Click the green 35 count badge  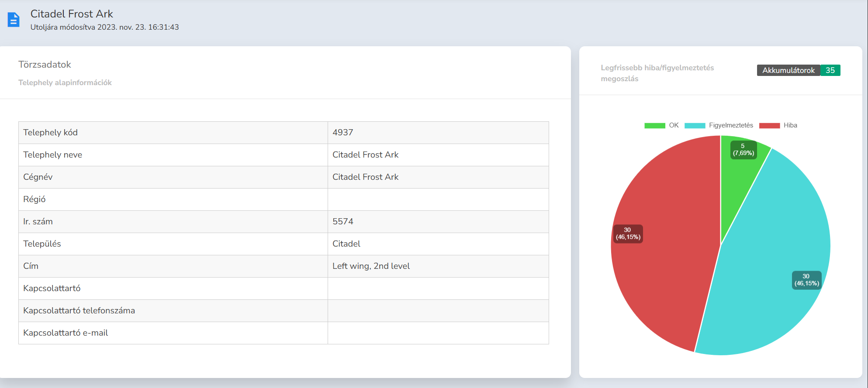pos(830,70)
